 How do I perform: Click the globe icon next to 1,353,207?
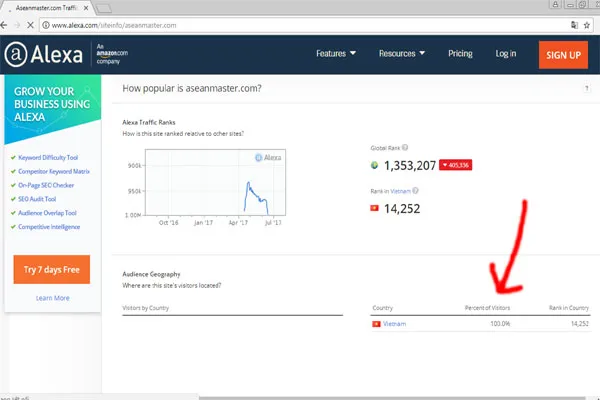pos(374,165)
